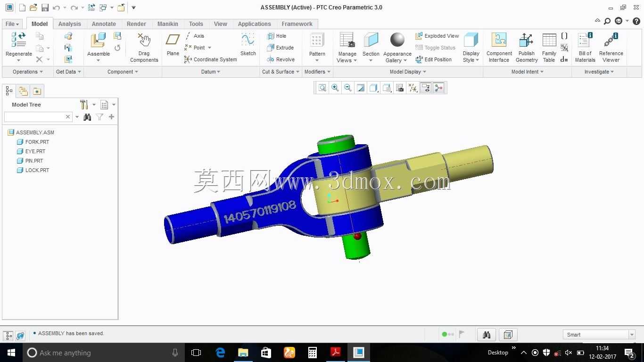Screen dimensions: 644x362
Task: Switch to the Applications tab
Action: tap(255, 24)
